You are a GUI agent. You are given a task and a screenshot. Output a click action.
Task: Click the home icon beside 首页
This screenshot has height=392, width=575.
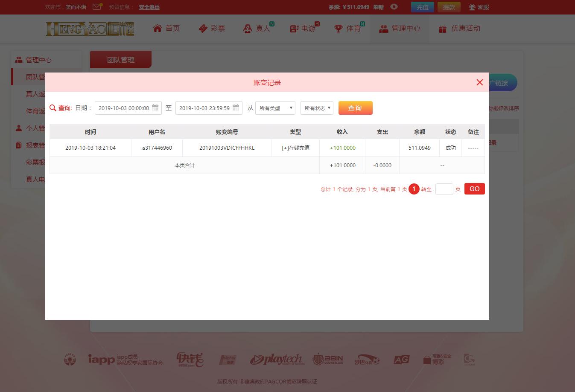coord(158,28)
